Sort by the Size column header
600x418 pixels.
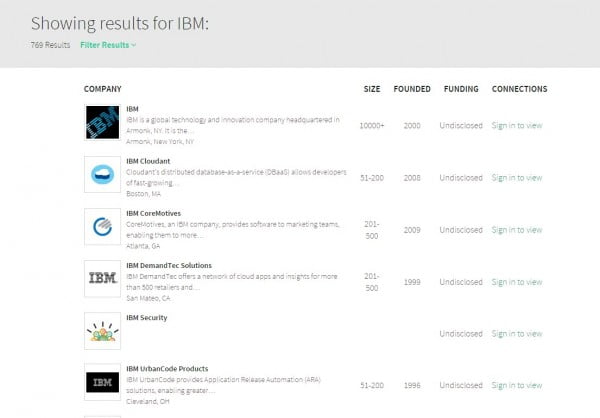click(372, 89)
